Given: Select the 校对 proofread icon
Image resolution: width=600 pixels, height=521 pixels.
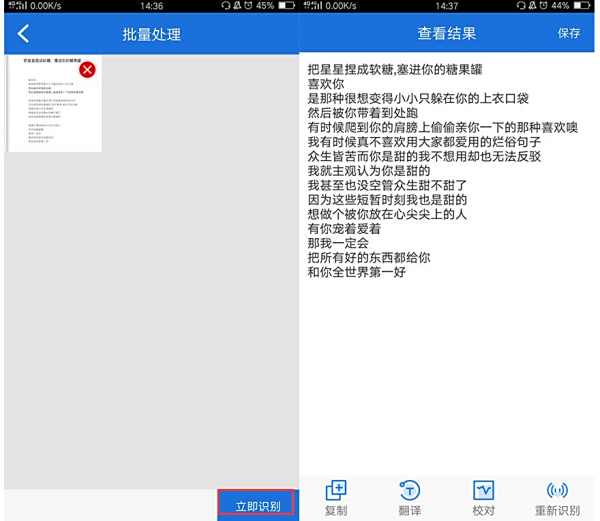Looking at the screenshot, I should [x=484, y=498].
